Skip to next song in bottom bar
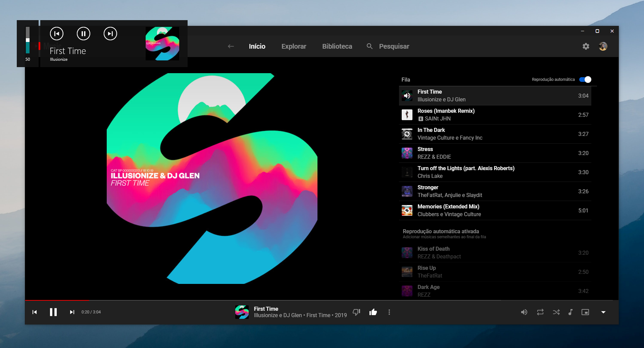The height and width of the screenshot is (348, 644). 72,312
